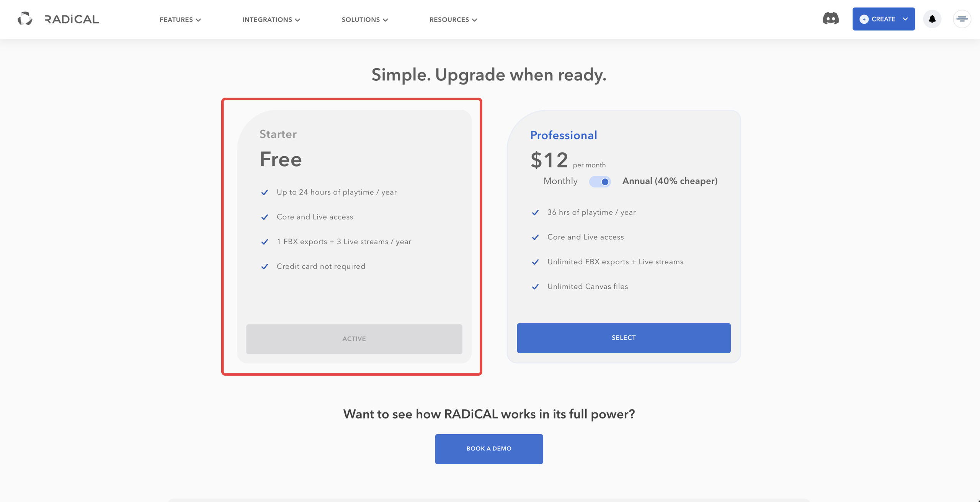Toggle billing to Monthly
This screenshot has height=502, width=980.
pyautogui.click(x=560, y=181)
